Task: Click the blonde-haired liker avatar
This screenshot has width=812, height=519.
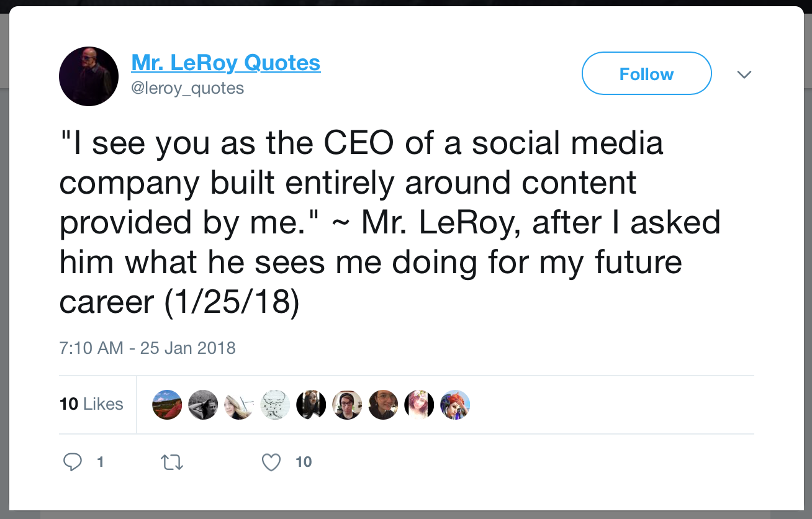Action: 239,405
